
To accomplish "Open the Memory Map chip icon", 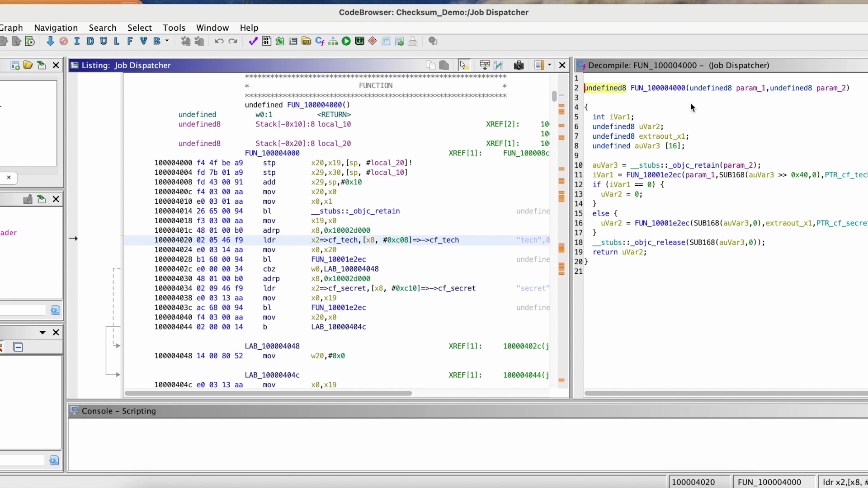I will point(359,41).
